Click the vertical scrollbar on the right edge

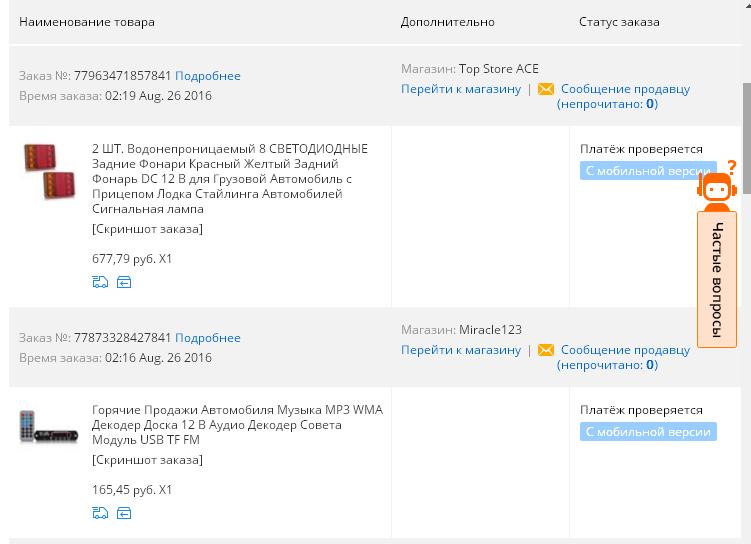746,150
